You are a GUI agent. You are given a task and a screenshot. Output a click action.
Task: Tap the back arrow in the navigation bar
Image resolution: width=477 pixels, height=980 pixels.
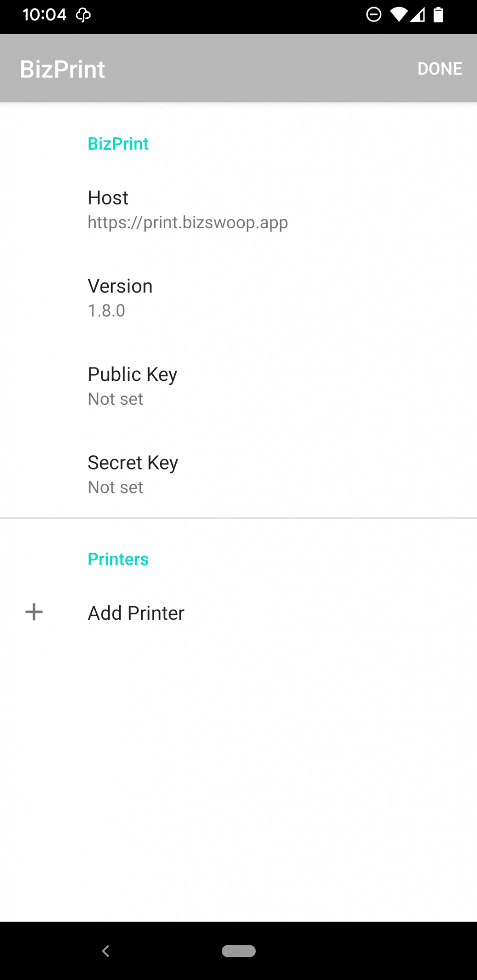pyautogui.click(x=105, y=951)
